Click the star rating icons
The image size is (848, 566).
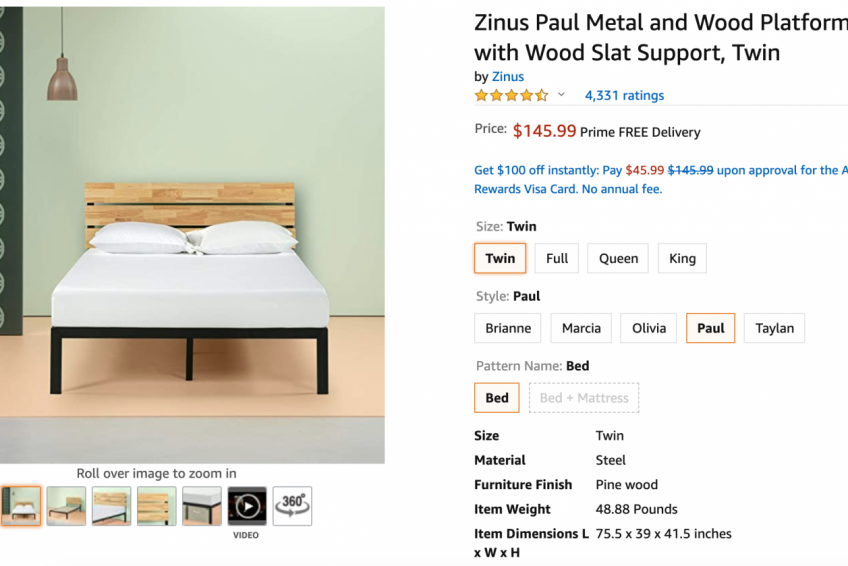pos(511,96)
